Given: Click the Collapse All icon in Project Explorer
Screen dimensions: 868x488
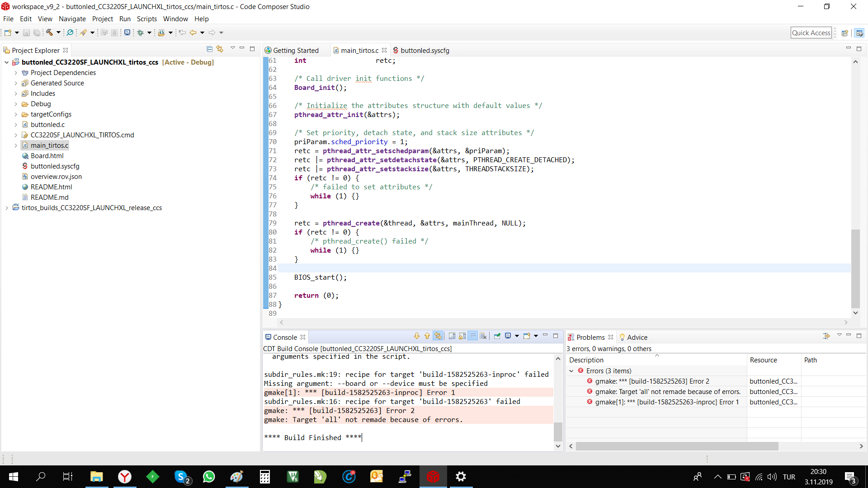Looking at the screenshot, I should (209, 49).
